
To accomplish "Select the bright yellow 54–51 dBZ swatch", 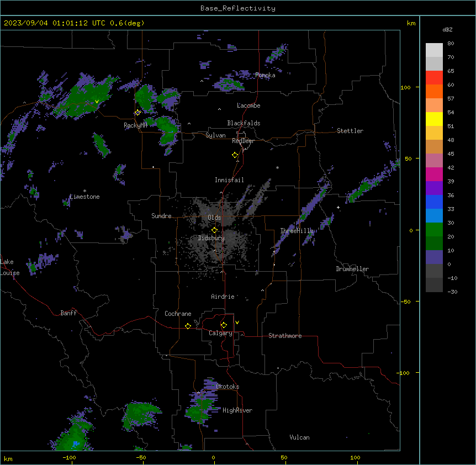I will tap(434, 119).
